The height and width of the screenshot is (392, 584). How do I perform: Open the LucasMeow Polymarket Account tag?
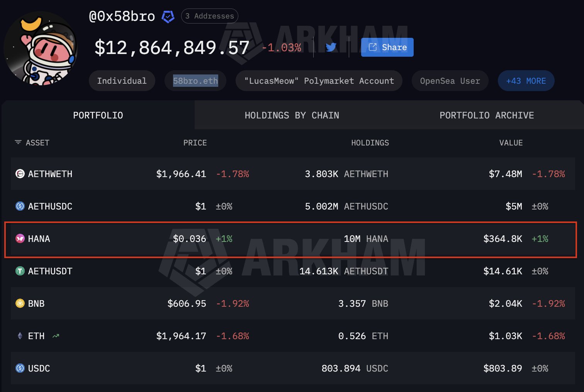[x=319, y=81]
